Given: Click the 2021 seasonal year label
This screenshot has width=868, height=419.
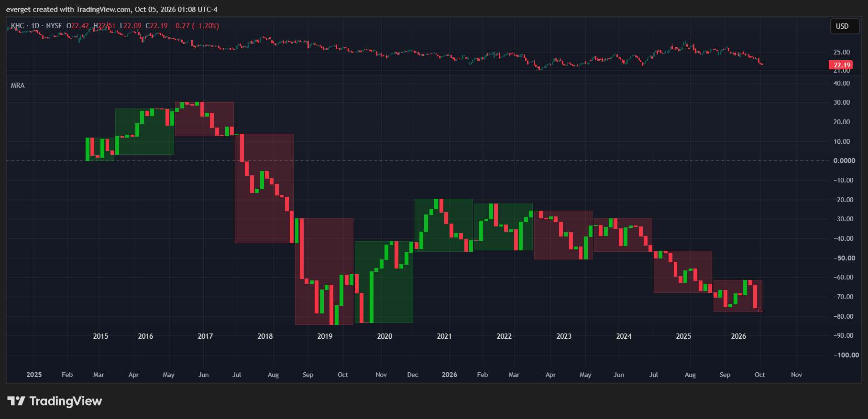Looking at the screenshot, I should coord(444,336).
